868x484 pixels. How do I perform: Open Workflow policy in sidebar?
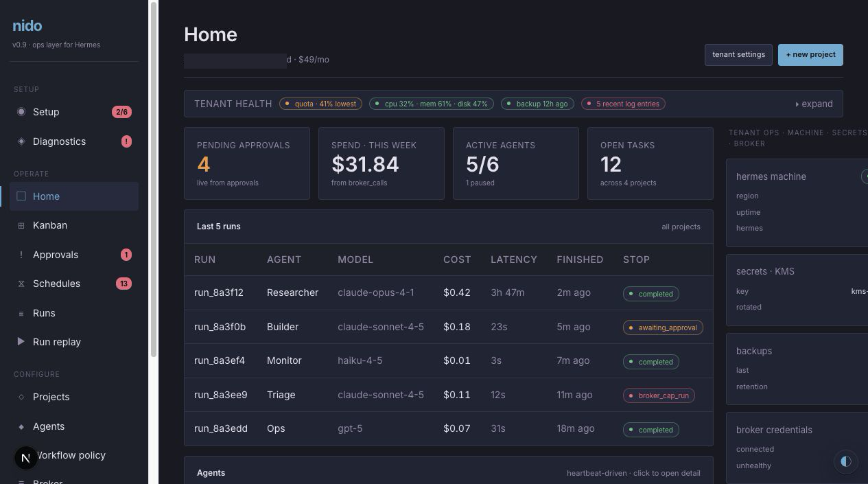click(x=74, y=455)
